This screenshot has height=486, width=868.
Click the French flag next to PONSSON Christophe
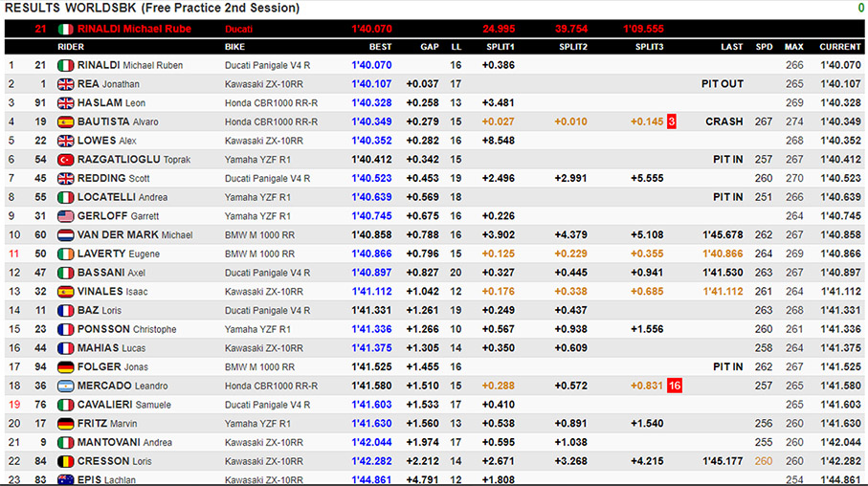[65, 329]
